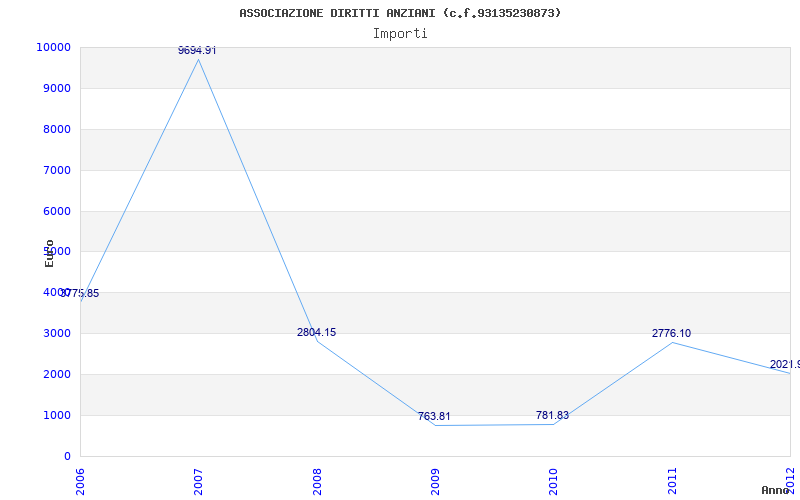Click the 2010 x-axis year label

(x=554, y=481)
